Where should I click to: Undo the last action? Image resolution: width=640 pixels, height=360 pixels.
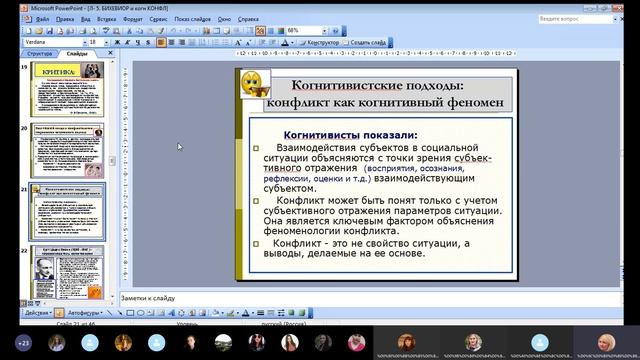pyautogui.click(x=173, y=31)
